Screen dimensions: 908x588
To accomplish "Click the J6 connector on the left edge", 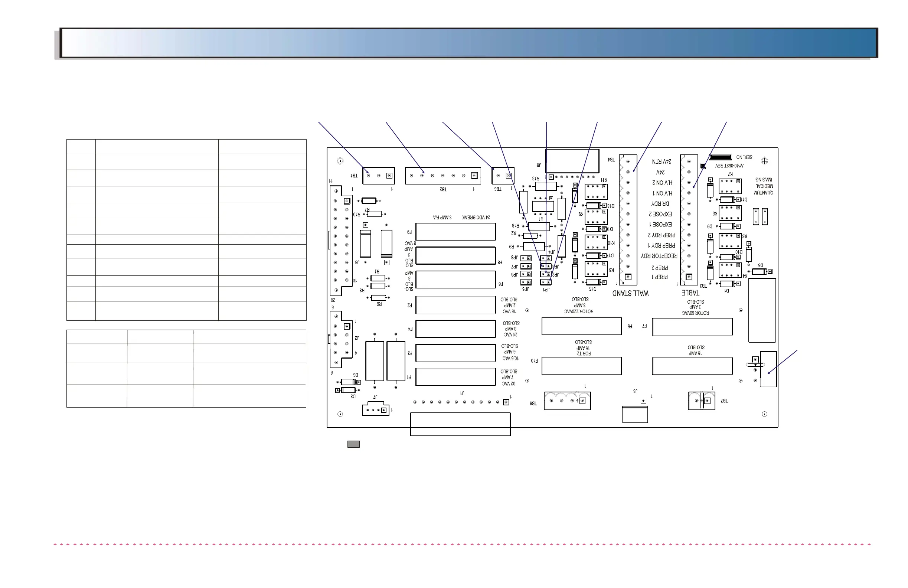I will [x=341, y=241].
